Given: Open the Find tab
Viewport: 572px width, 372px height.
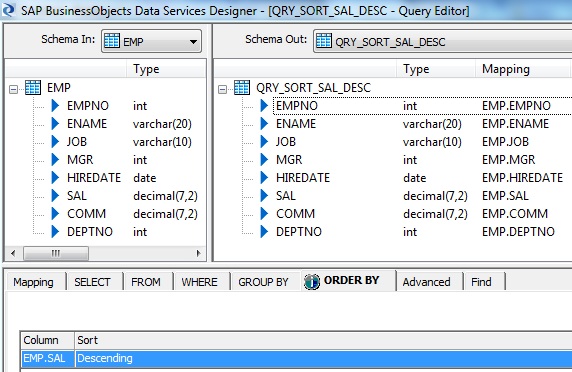Looking at the screenshot, I should pos(481,282).
